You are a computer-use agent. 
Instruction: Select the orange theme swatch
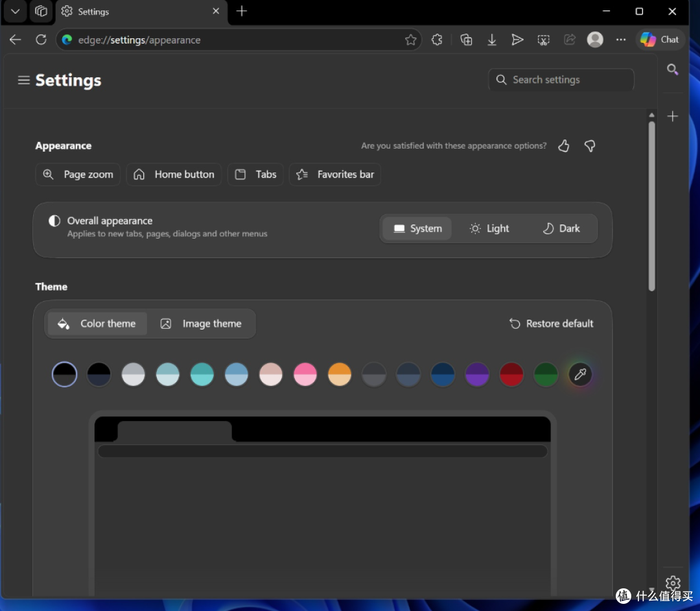click(339, 374)
